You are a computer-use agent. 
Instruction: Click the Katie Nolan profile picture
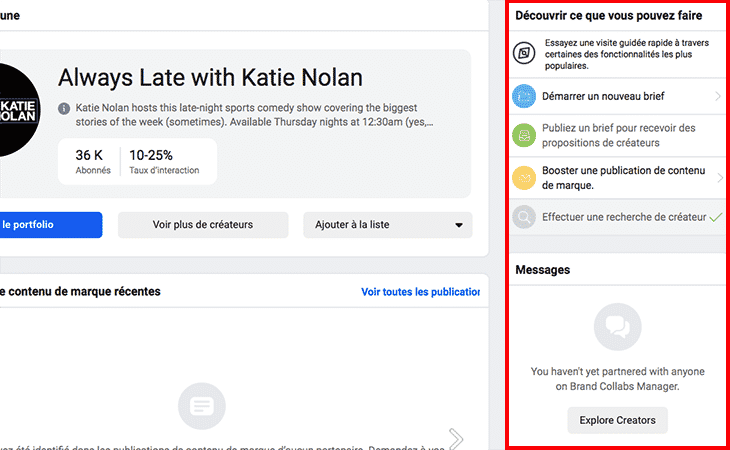(20, 110)
